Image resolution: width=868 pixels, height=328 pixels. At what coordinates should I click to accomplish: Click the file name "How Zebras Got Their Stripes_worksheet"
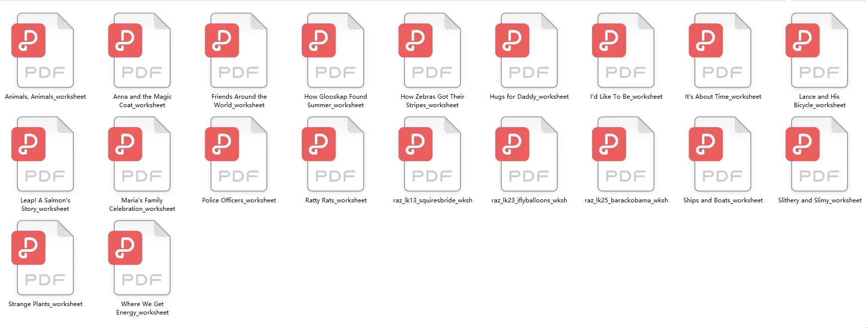[x=433, y=101]
